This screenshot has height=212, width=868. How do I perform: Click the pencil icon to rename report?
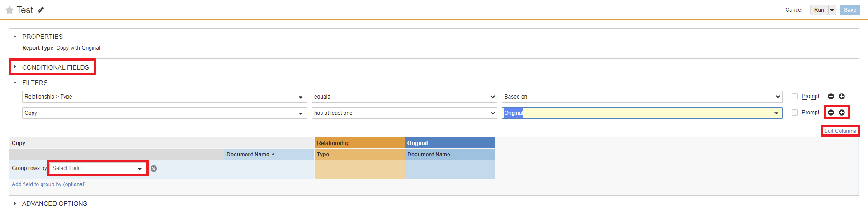point(41,10)
